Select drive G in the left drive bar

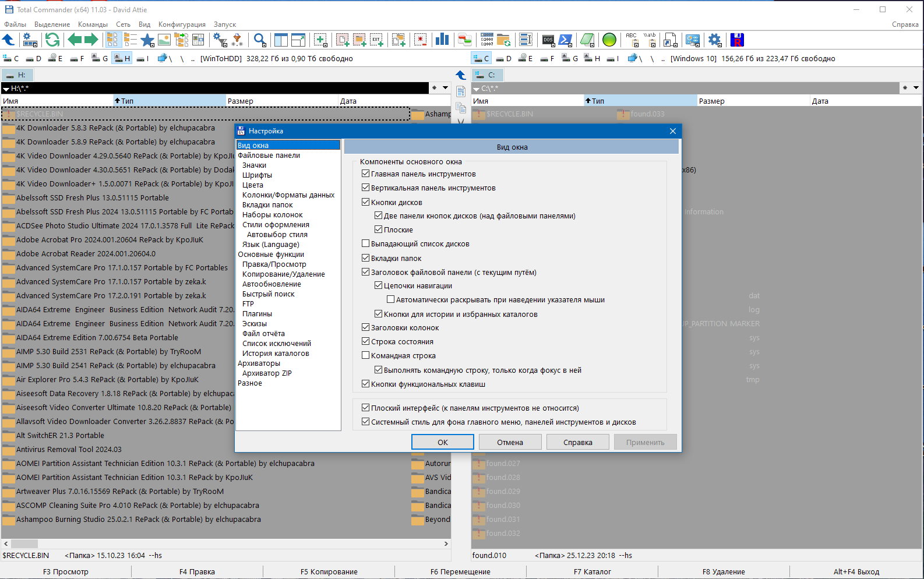coord(100,58)
